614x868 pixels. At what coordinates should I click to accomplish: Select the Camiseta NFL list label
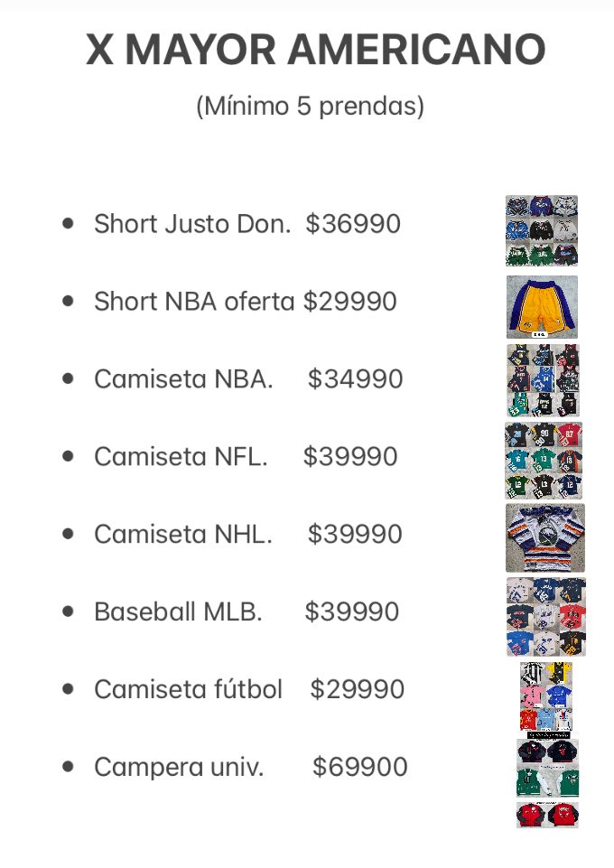point(181,457)
